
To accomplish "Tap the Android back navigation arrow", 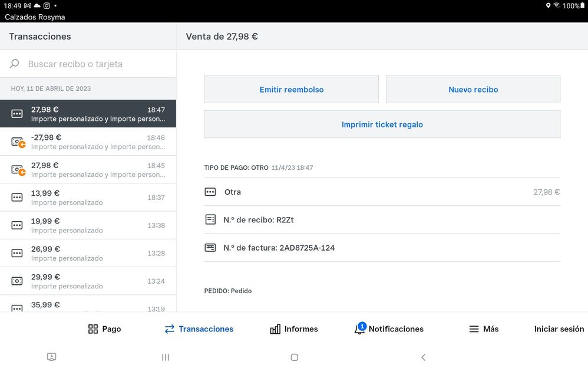I will pos(423,357).
